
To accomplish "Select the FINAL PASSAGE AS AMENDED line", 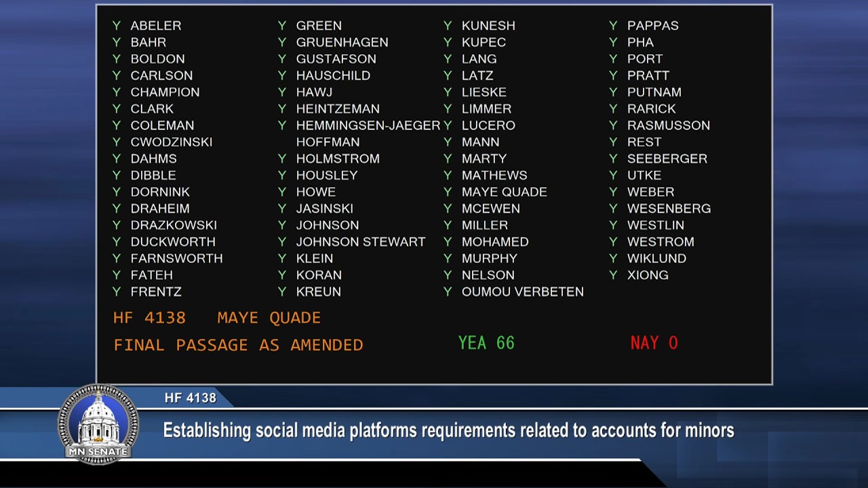I will 239,345.
